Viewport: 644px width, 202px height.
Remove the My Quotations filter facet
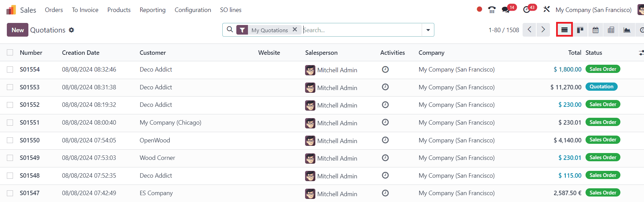(295, 30)
